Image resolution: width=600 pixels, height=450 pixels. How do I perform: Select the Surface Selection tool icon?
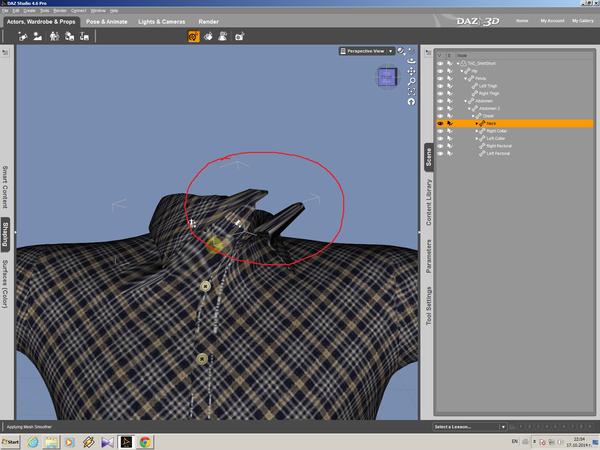(x=208, y=37)
